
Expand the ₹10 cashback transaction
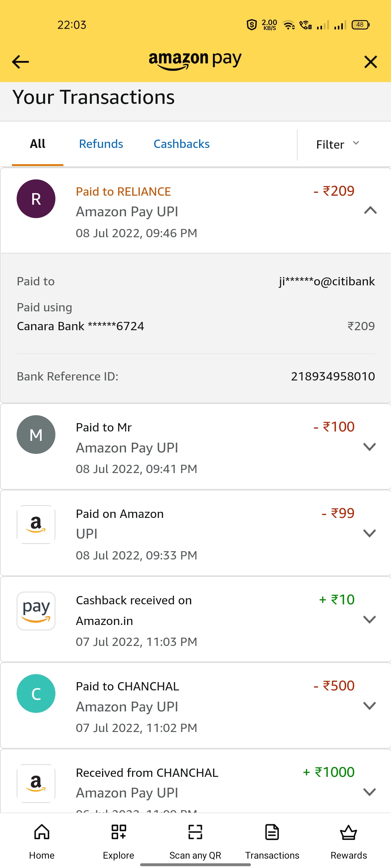369,620
